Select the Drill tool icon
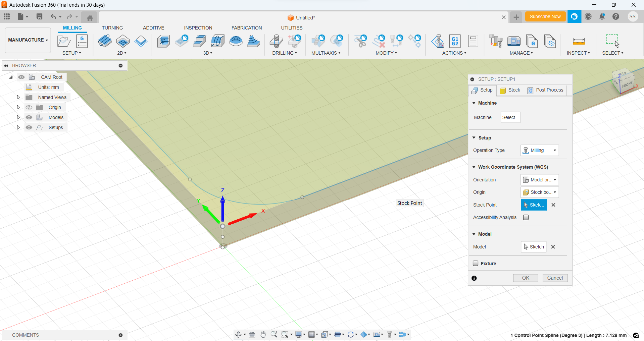Viewport: 644px width, 341px height. tap(276, 41)
